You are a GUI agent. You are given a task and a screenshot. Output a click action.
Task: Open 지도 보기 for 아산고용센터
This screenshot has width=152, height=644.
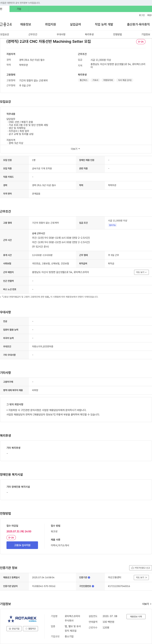point(141,577)
